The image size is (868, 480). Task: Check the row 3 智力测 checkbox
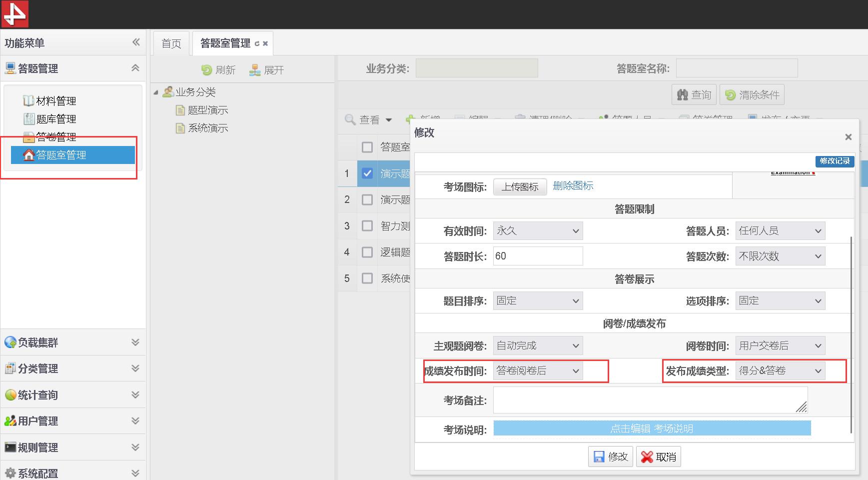coord(367,225)
